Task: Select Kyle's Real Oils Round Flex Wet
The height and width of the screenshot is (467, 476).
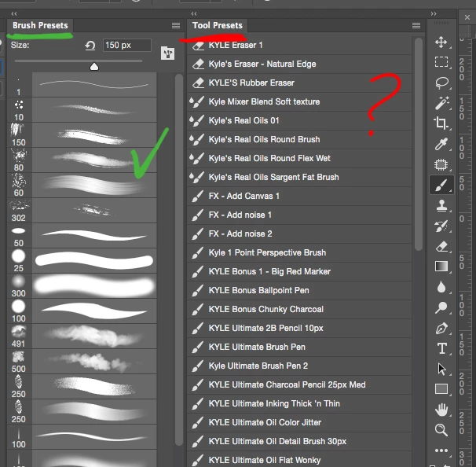Action: pos(299,158)
